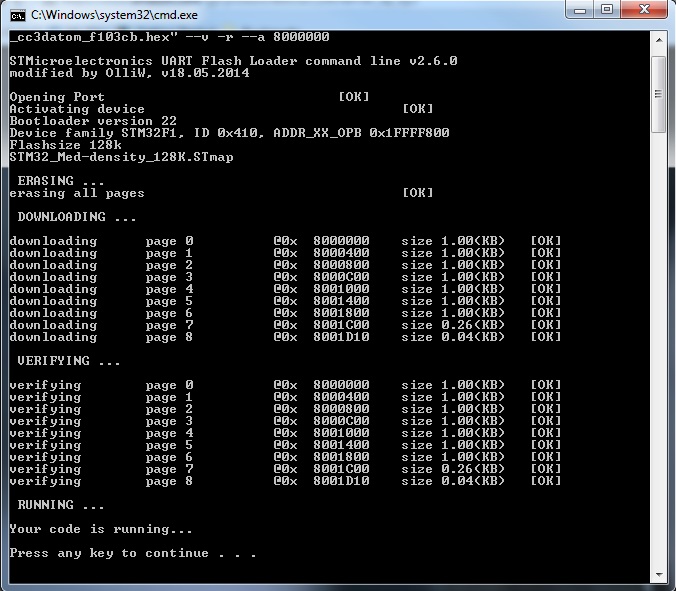Viewport: 676px width, 591px height.
Task: Click the DOWNLOADING section heading
Action: (x=76, y=217)
